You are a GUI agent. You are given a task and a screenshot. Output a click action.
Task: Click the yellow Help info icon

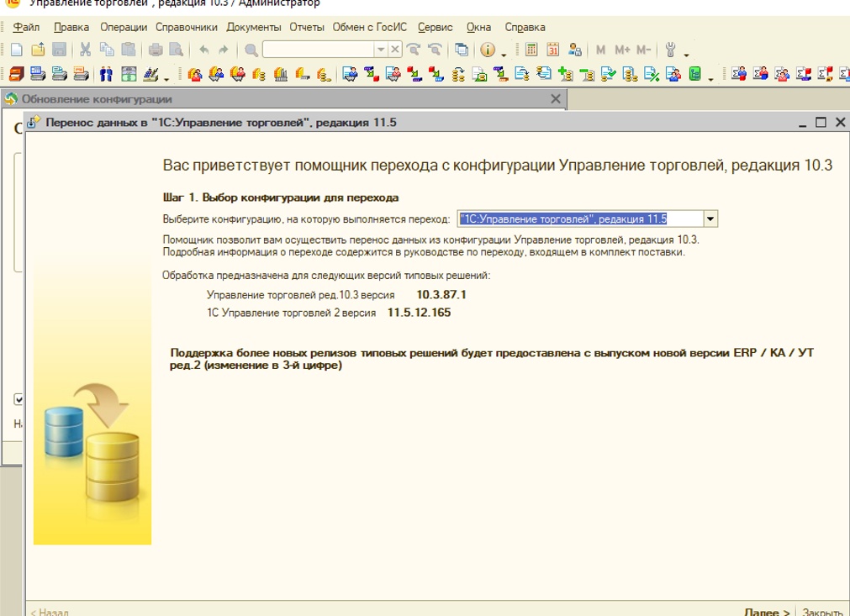(x=488, y=50)
